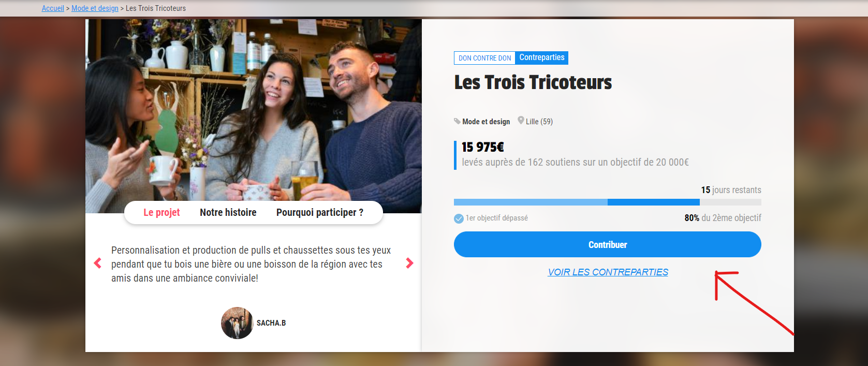The height and width of the screenshot is (366, 868).
Task: Open the Pourquoi participer ? tab
Action: 320,212
